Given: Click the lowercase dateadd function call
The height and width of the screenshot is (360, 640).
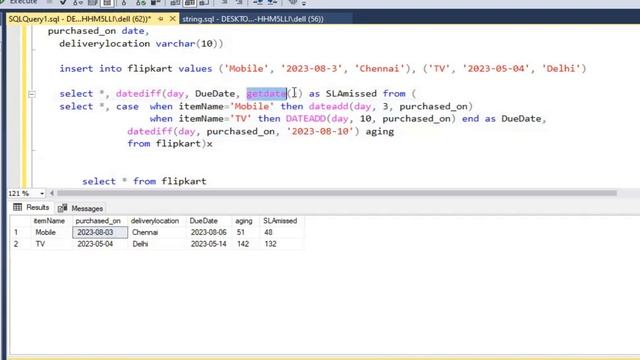Looking at the screenshot, I should [329, 107].
